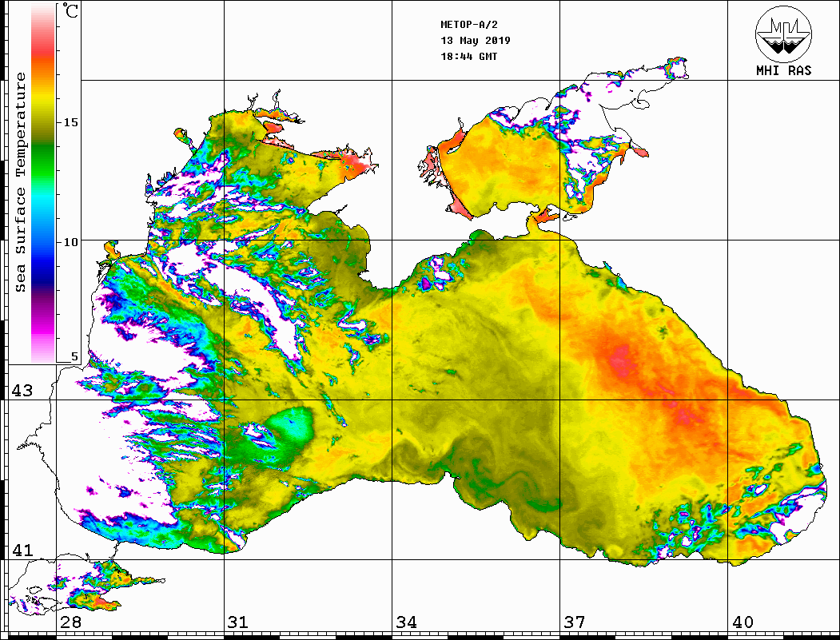Click the '18:44 GMT' time text
The height and width of the screenshot is (640, 840).
pyautogui.click(x=469, y=56)
